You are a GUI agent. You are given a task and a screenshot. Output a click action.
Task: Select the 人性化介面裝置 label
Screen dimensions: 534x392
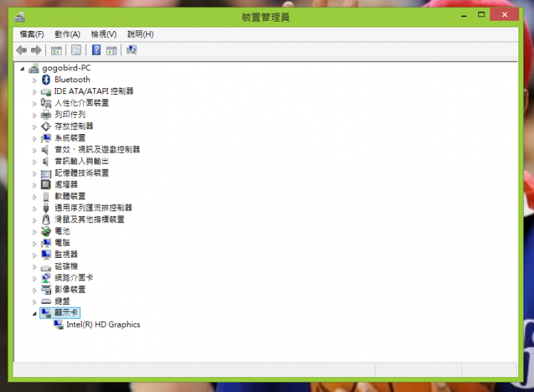(x=82, y=103)
